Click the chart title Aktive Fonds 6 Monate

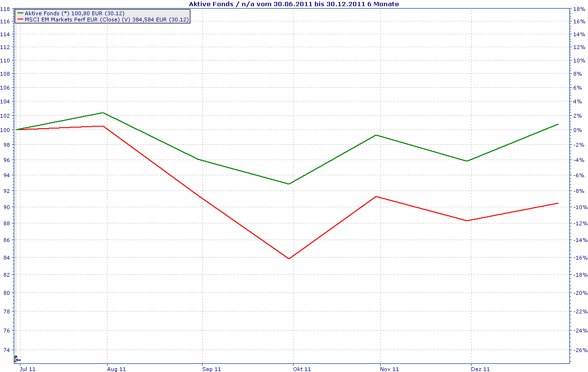click(x=294, y=4)
